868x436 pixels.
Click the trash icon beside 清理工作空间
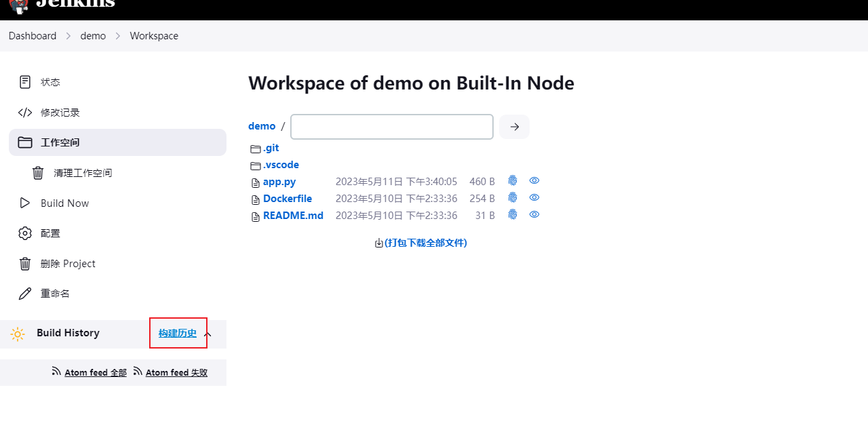click(38, 173)
